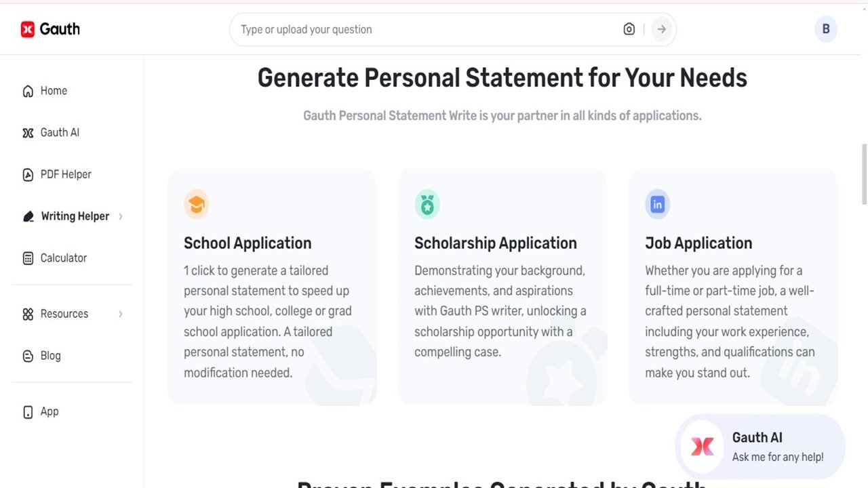
Task: Open the profile avatar labeled B
Action: tap(826, 29)
